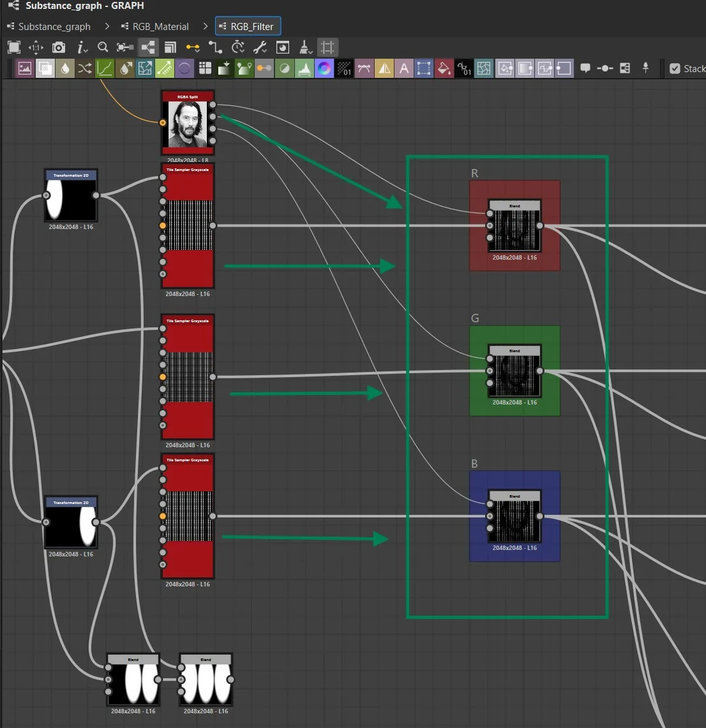Add an FX-Map node
Viewport: 706px width, 728px height.
coord(205,69)
